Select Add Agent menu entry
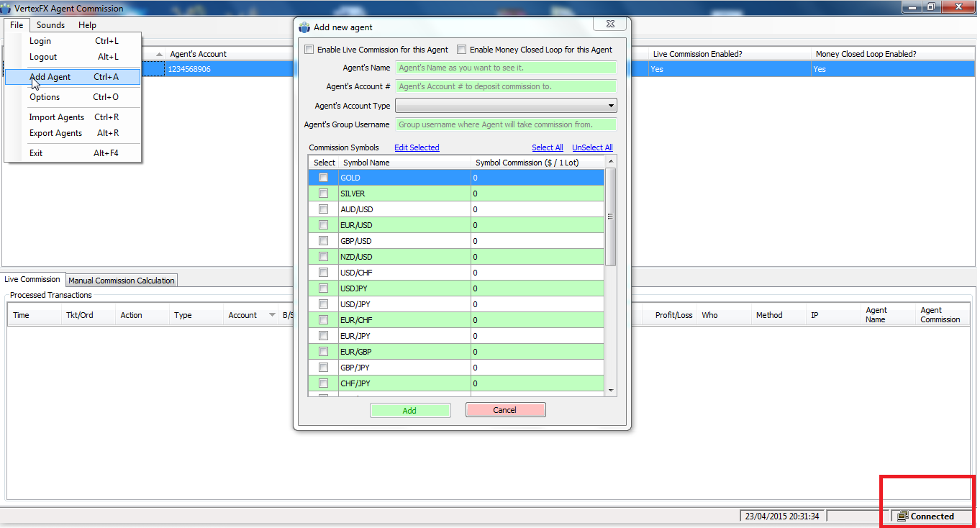The image size is (980, 528). pos(73,77)
